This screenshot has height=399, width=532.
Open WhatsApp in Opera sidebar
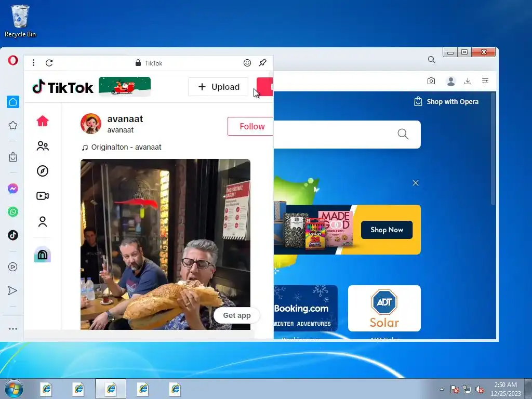(13, 212)
